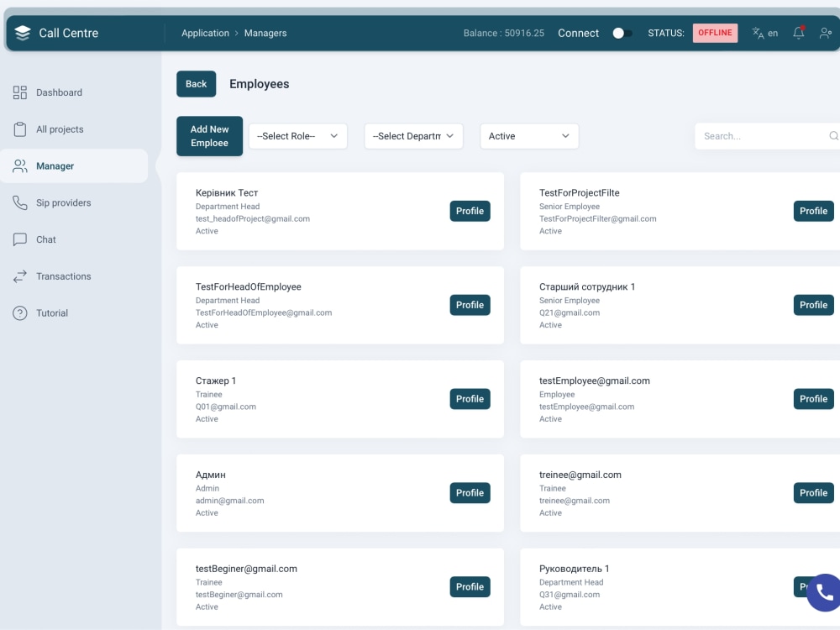
Task: Click the All projects clipboard icon
Action: [20, 129]
